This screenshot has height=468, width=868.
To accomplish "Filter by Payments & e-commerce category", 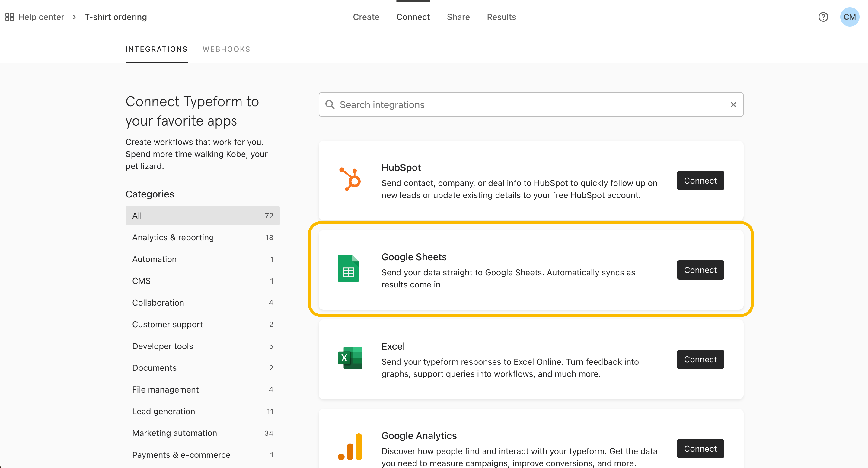I will 203,455.
